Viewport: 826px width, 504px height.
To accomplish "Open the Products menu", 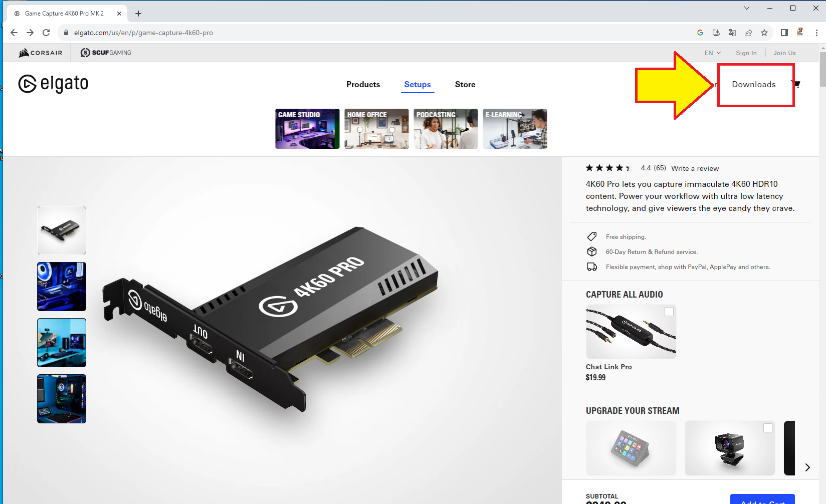I will click(363, 85).
